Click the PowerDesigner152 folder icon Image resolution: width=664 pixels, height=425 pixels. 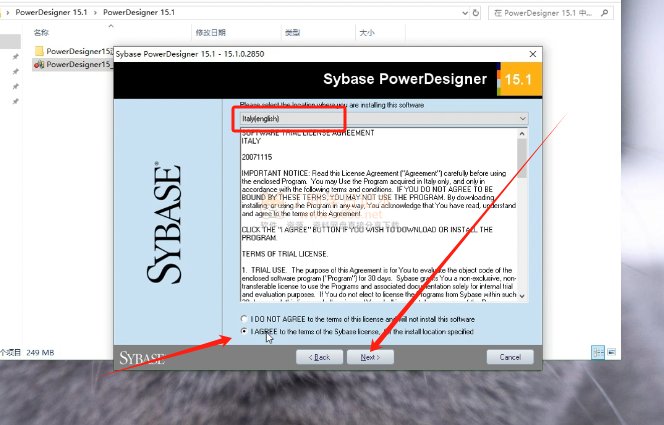(x=38, y=50)
